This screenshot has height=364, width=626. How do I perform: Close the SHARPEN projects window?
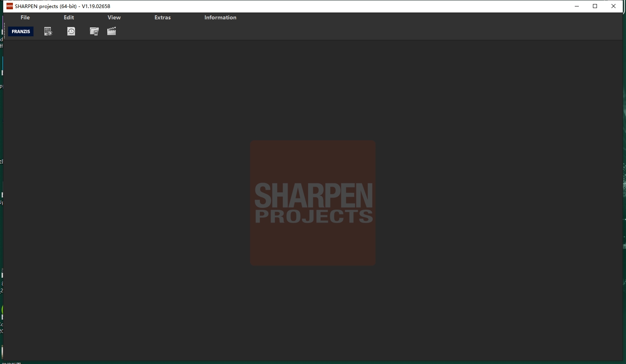point(613,6)
